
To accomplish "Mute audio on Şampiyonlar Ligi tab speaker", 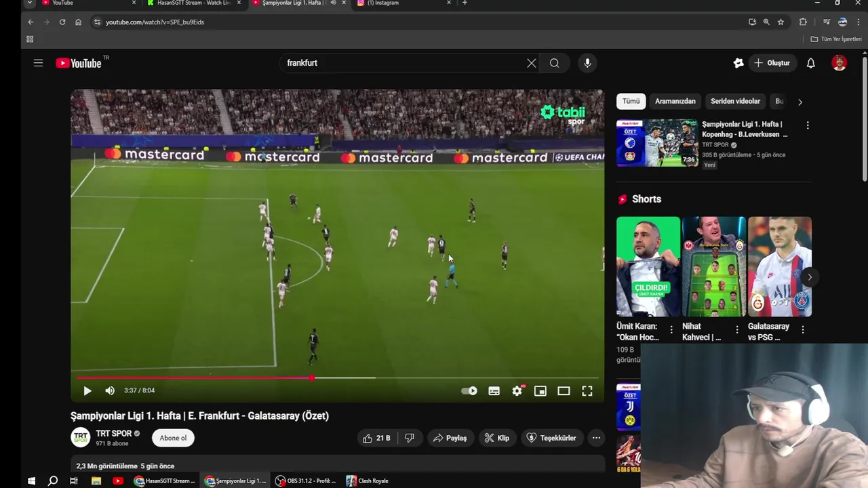I will pos(333,3).
